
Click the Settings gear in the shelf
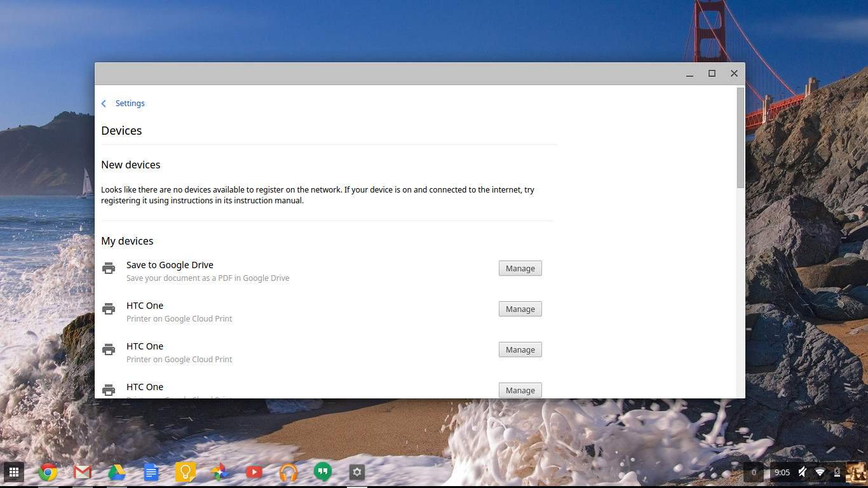click(357, 472)
